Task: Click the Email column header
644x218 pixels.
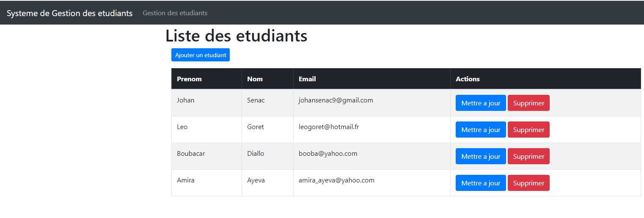Action: 307,79
